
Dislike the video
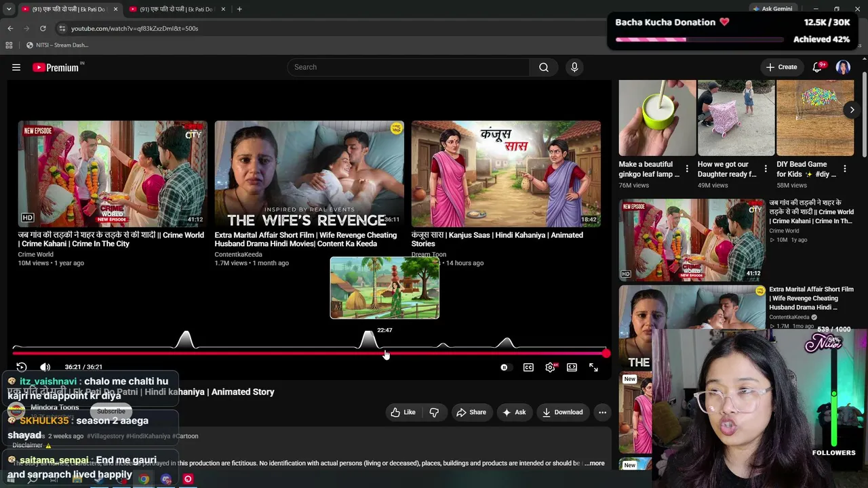(434, 412)
